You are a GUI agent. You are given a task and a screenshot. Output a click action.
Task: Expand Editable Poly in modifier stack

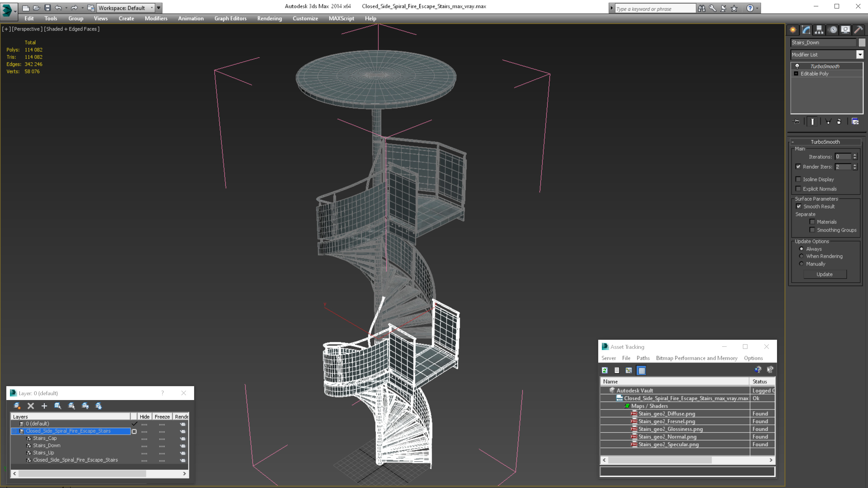click(x=796, y=74)
